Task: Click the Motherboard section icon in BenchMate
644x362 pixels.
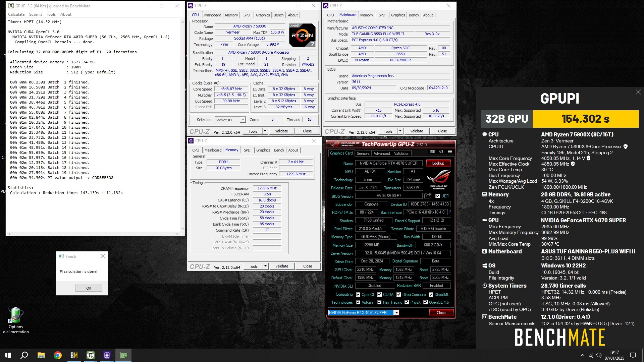Action: [484, 251]
